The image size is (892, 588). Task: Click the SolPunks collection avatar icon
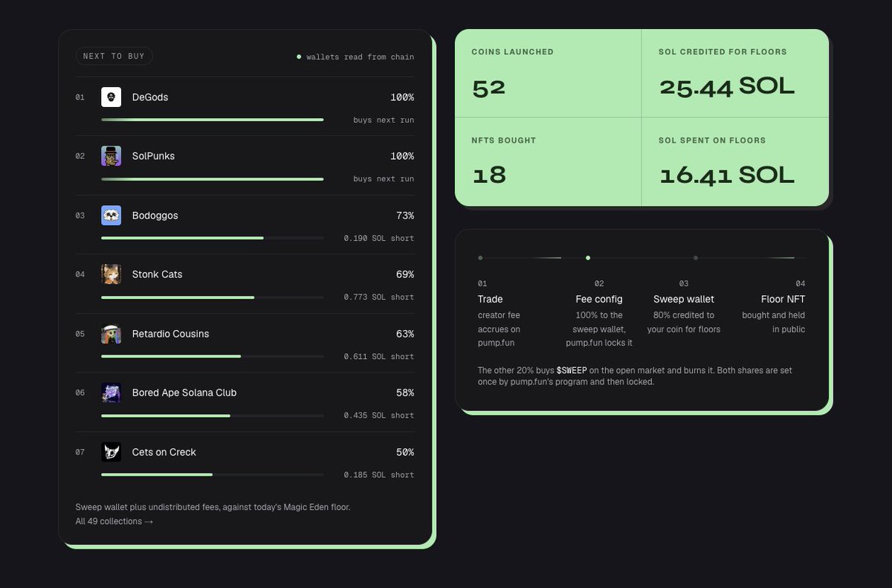click(x=111, y=156)
